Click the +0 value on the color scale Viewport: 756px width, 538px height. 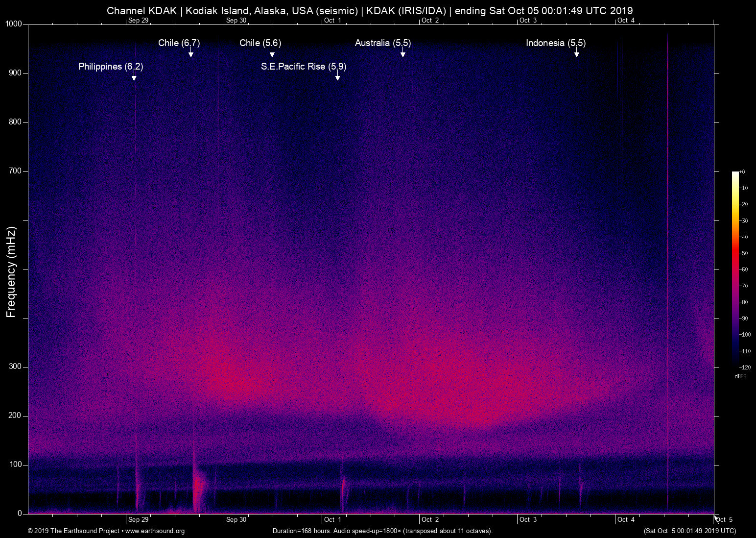[x=742, y=172]
